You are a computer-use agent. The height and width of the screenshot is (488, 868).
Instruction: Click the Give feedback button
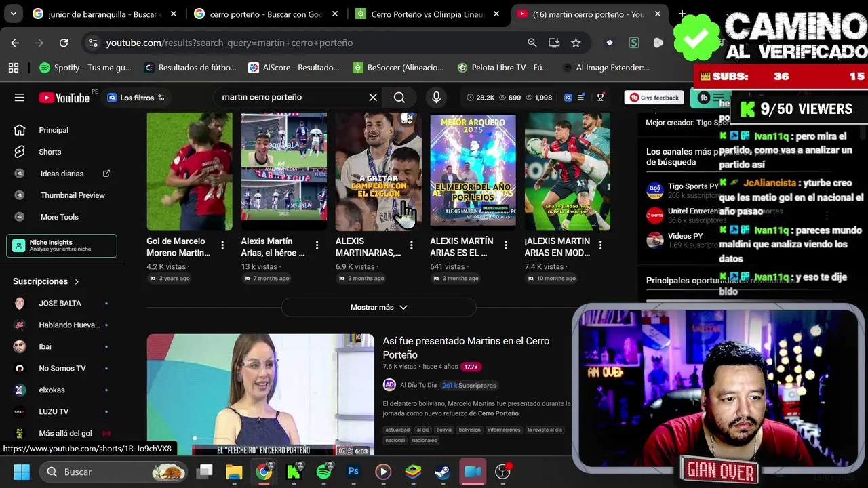click(654, 98)
